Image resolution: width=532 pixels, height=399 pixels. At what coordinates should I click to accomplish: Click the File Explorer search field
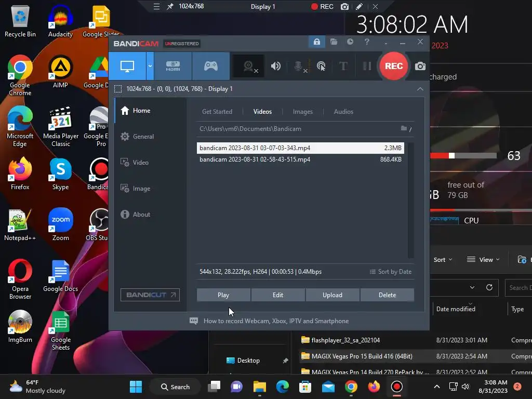[518, 288]
